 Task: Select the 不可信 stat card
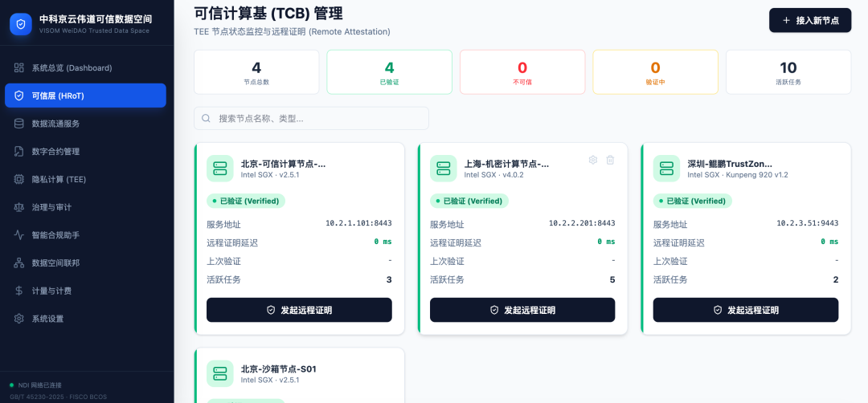(522, 72)
